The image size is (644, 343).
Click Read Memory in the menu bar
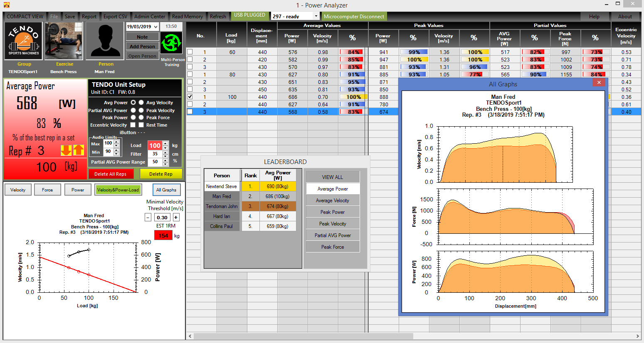[x=188, y=17]
